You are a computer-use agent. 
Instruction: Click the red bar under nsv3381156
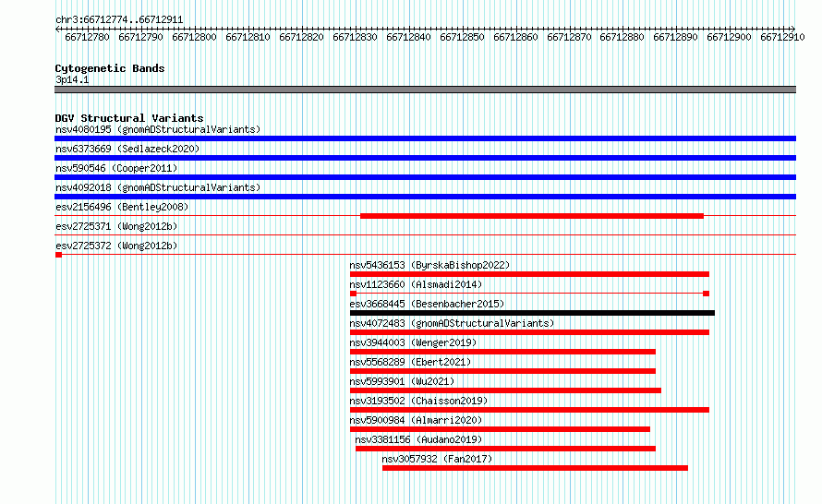point(505,449)
